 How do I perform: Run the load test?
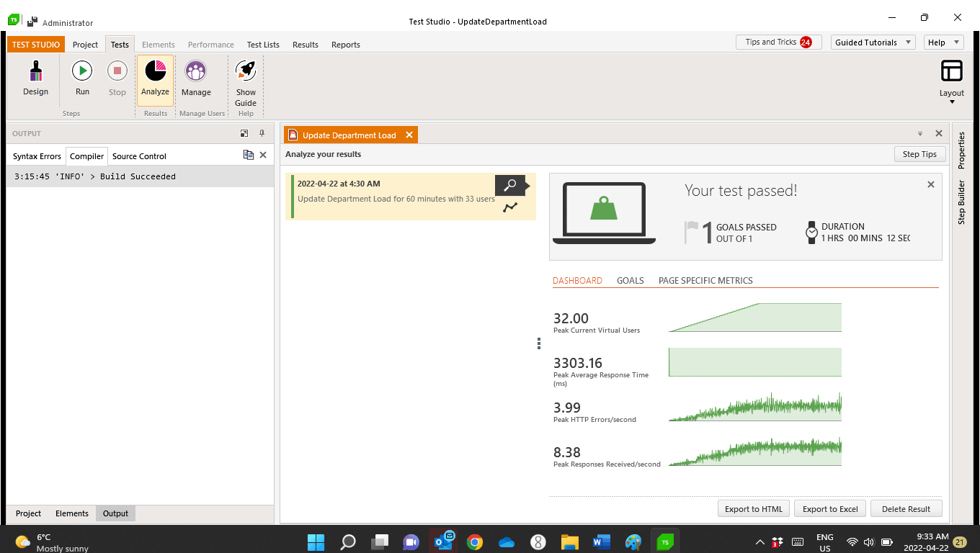click(x=82, y=78)
